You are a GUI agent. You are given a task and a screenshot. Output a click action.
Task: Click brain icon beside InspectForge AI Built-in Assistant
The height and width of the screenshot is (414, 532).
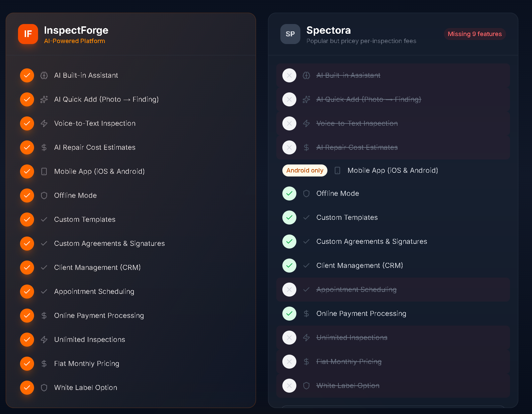point(44,75)
